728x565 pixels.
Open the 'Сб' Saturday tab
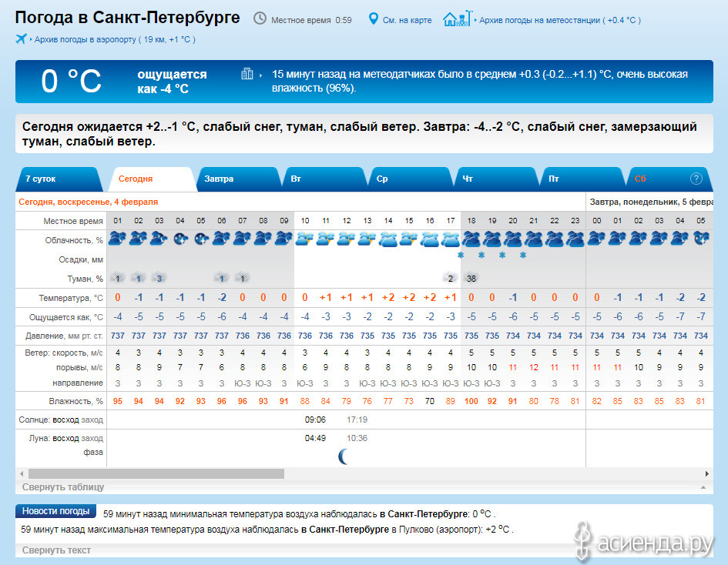click(x=640, y=179)
